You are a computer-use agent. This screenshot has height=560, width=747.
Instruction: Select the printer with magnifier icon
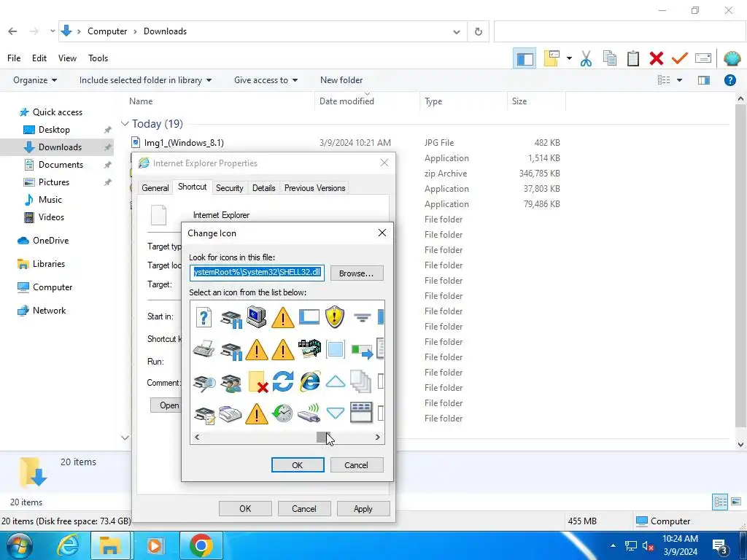pos(204,382)
